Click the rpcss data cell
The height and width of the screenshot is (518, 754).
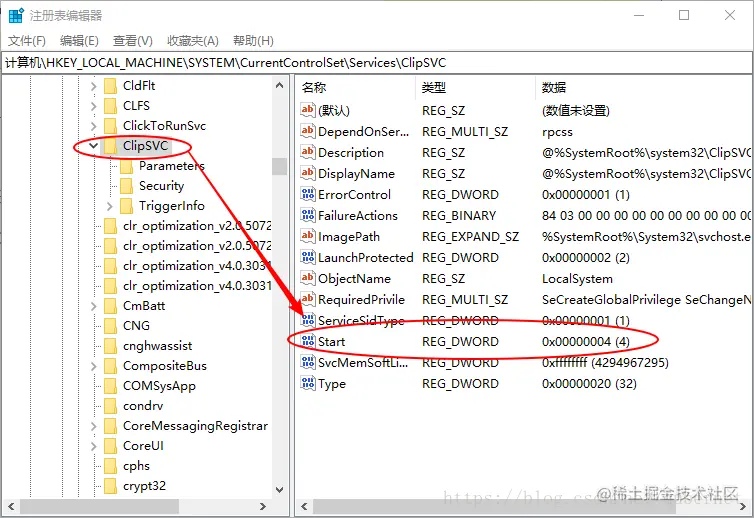point(557,132)
